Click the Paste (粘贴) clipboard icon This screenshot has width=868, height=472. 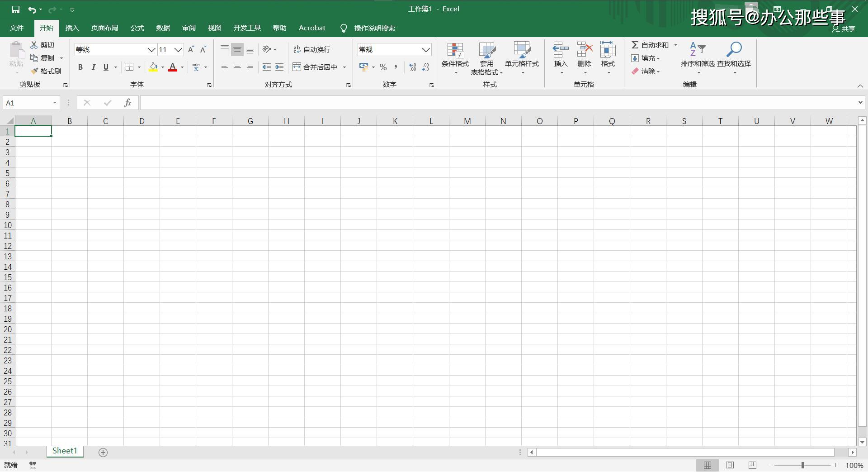(x=17, y=50)
